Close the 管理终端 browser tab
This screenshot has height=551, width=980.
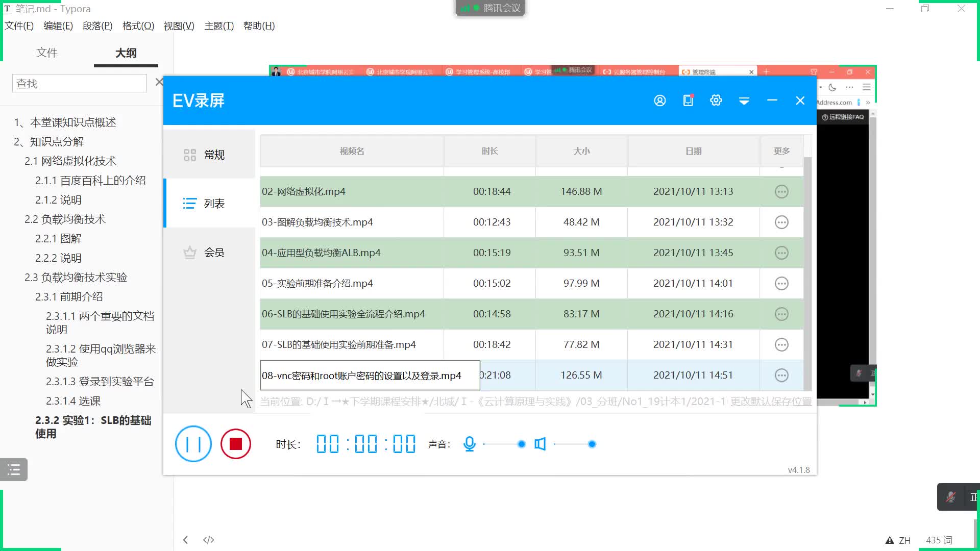click(x=751, y=72)
